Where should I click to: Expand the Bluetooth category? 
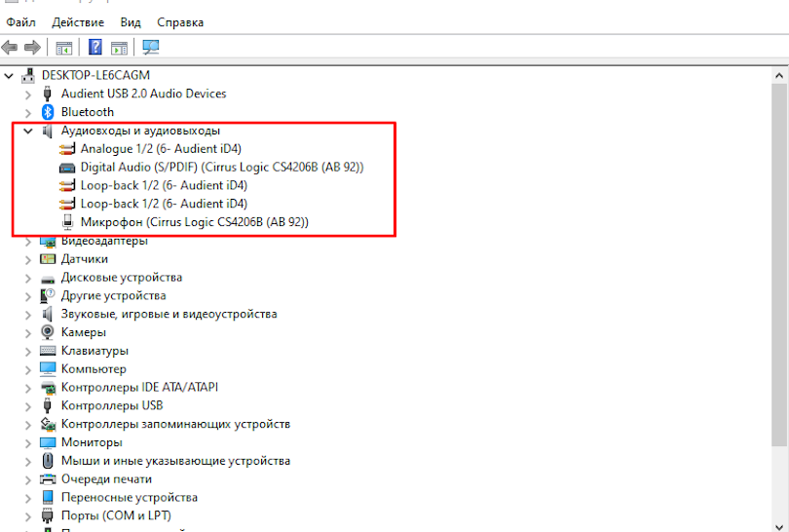pyautogui.click(x=28, y=113)
